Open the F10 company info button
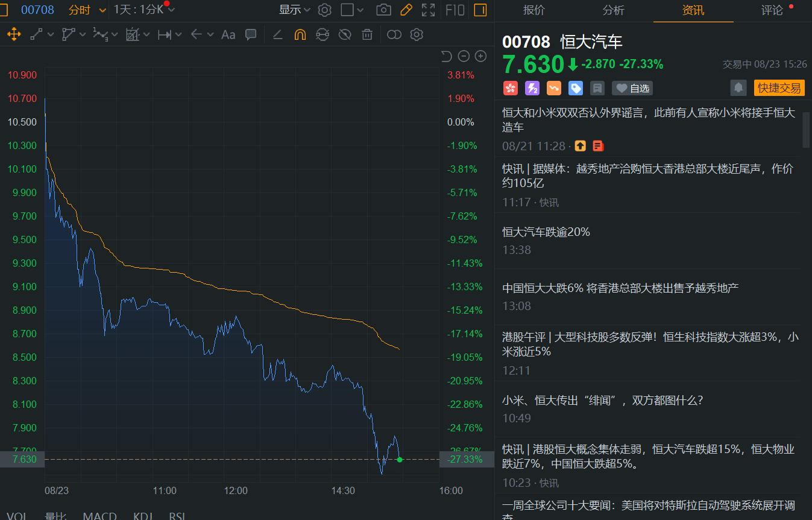The width and height of the screenshot is (812, 520). click(x=455, y=10)
